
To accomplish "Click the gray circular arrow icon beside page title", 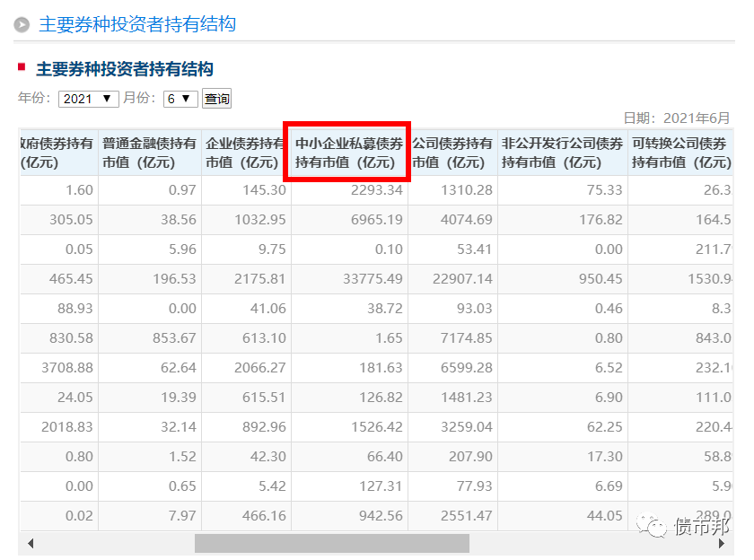I will (x=22, y=25).
